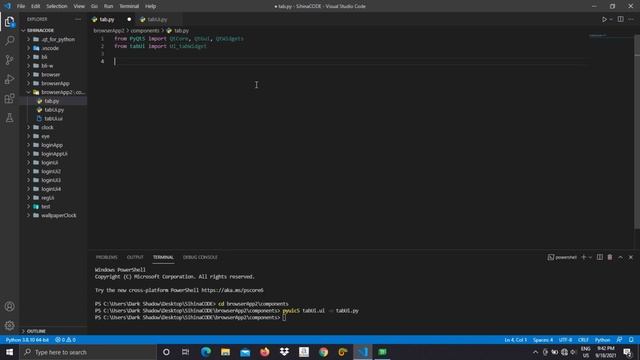Click the powershell terminal label
Viewport: 640px width, 360px height.
tap(562, 257)
